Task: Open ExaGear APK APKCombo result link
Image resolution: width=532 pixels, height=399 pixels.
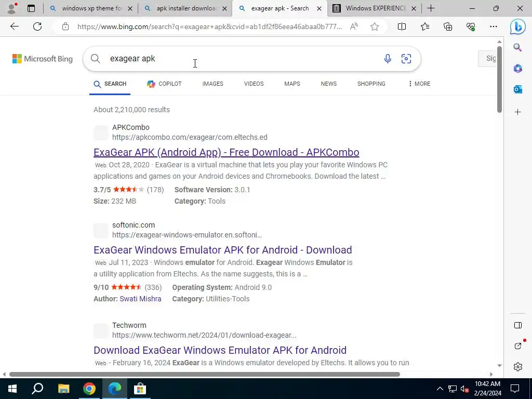Action: pyautogui.click(x=227, y=152)
